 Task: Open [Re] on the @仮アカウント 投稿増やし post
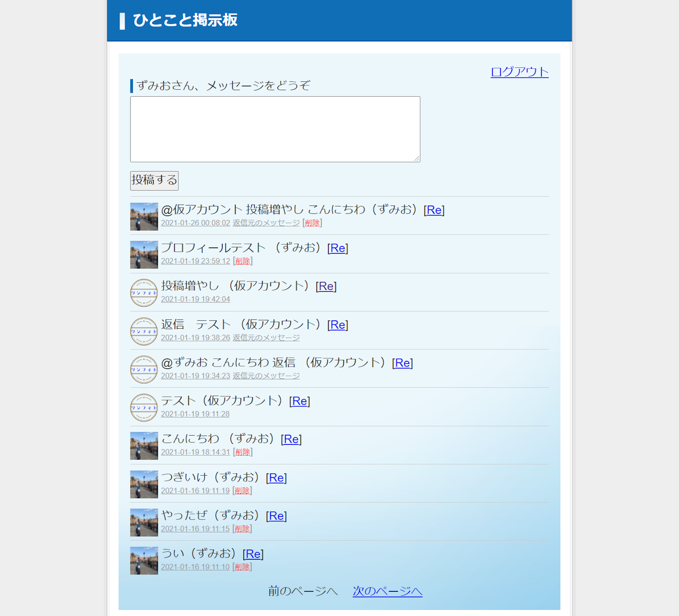[x=434, y=210]
